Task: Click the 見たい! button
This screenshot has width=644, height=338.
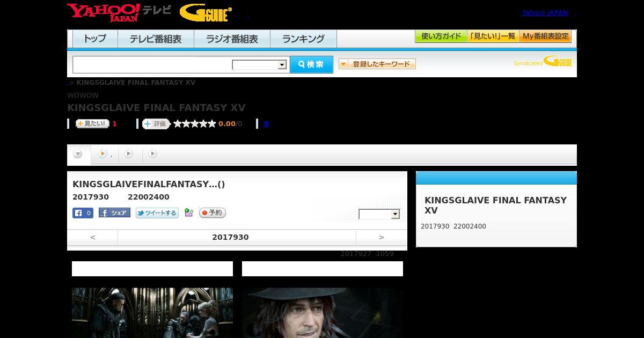Action: (x=92, y=124)
